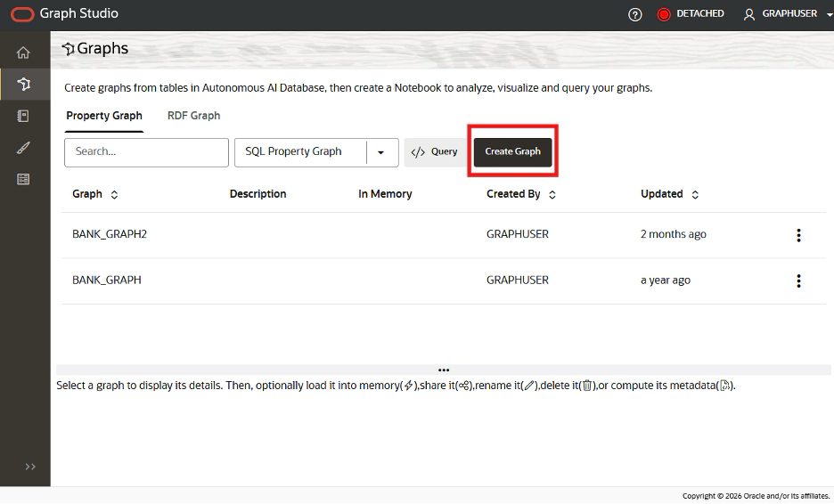Viewport: 834px width, 504px height.
Task: Open the Help question mark icon
Action: (x=634, y=14)
